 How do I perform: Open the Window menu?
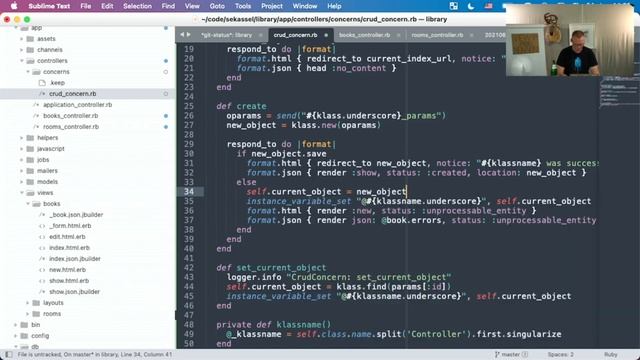[304, 6]
